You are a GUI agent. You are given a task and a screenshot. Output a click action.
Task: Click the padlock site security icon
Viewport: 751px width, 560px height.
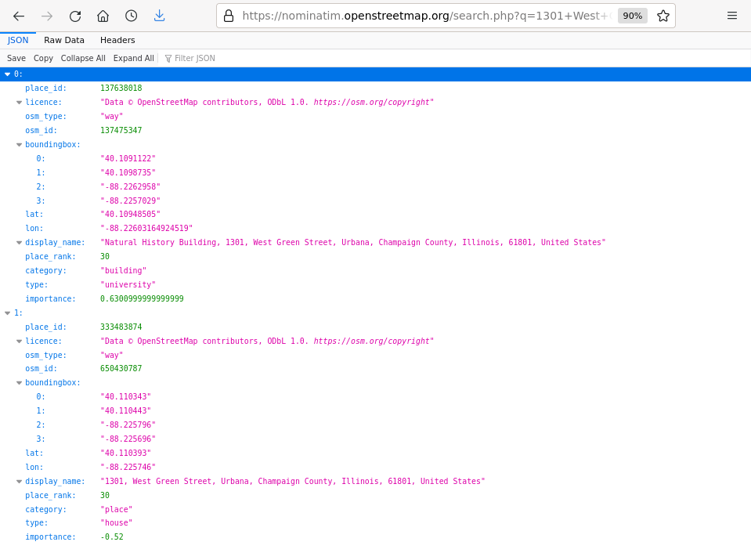tap(229, 16)
